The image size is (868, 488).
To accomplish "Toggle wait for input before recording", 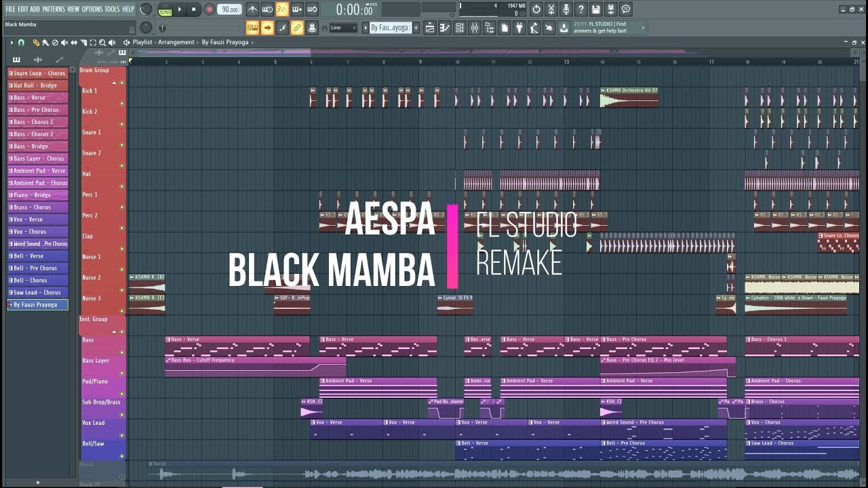I will point(267,9).
